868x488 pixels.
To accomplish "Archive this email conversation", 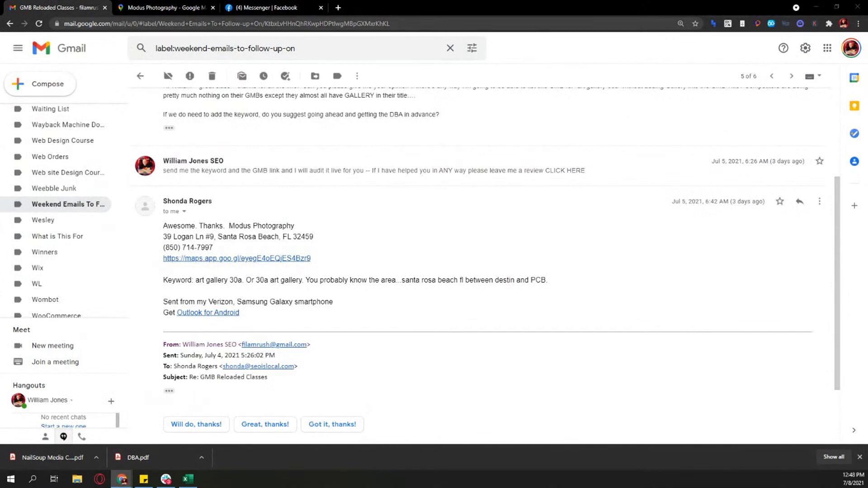I will point(168,76).
